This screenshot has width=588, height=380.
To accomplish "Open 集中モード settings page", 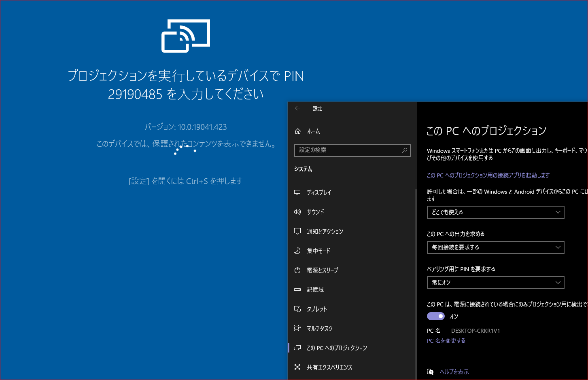I will pos(352,251).
